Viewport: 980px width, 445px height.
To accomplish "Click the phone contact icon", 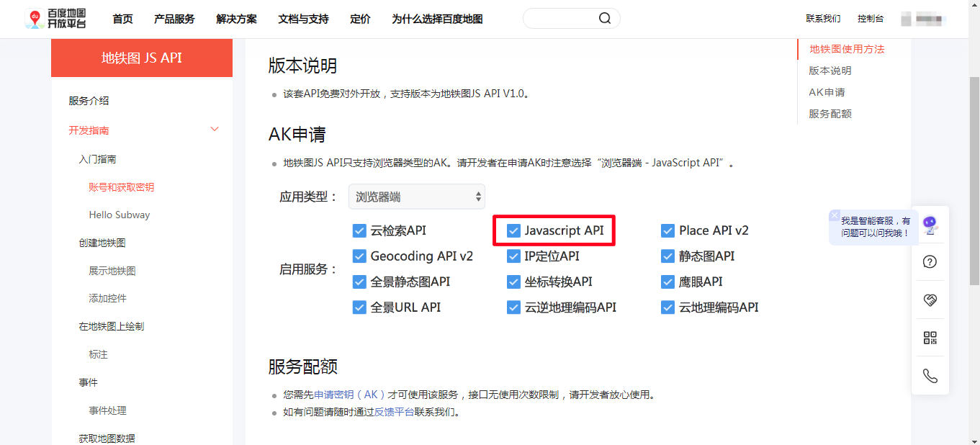I will (930, 376).
